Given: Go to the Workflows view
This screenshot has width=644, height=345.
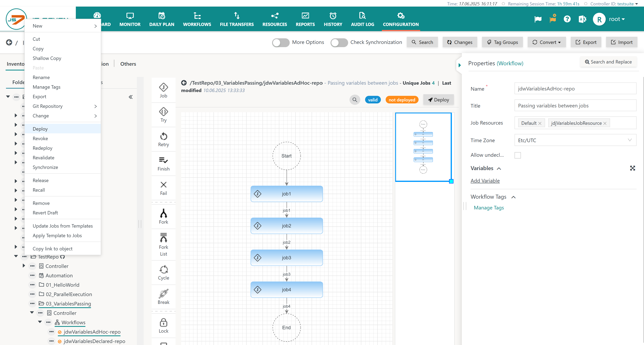Looking at the screenshot, I should [x=197, y=19].
